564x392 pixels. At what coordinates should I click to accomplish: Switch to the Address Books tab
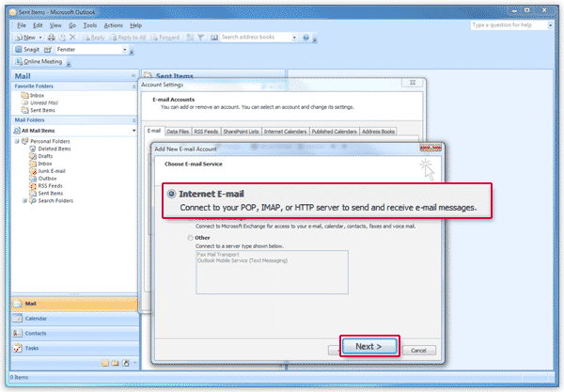[378, 132]
